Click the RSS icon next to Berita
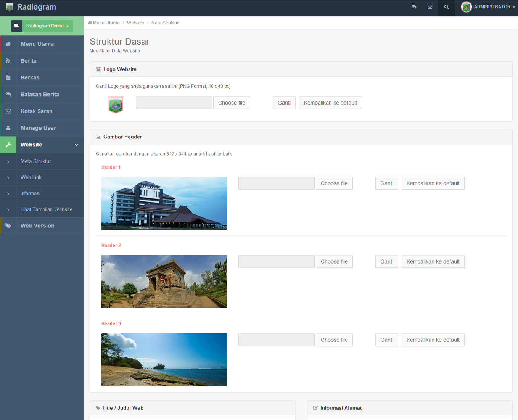This screenshot has width=518, height=420. [x=8, y=61]
